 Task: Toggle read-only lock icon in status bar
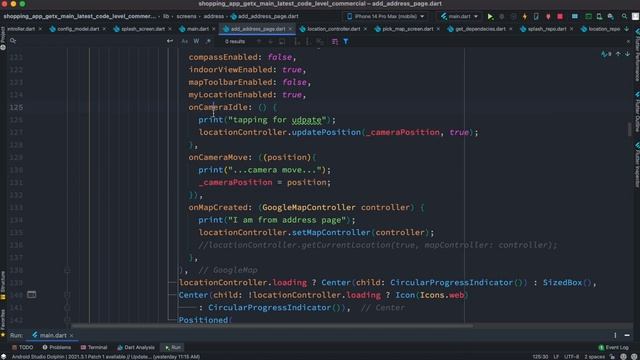pyautogui.click(x=612, y=357)
